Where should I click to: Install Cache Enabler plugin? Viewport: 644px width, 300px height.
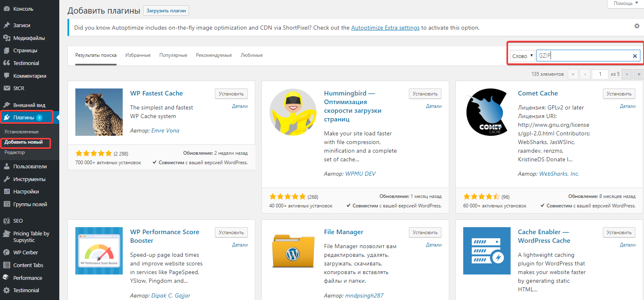point(619,233)
